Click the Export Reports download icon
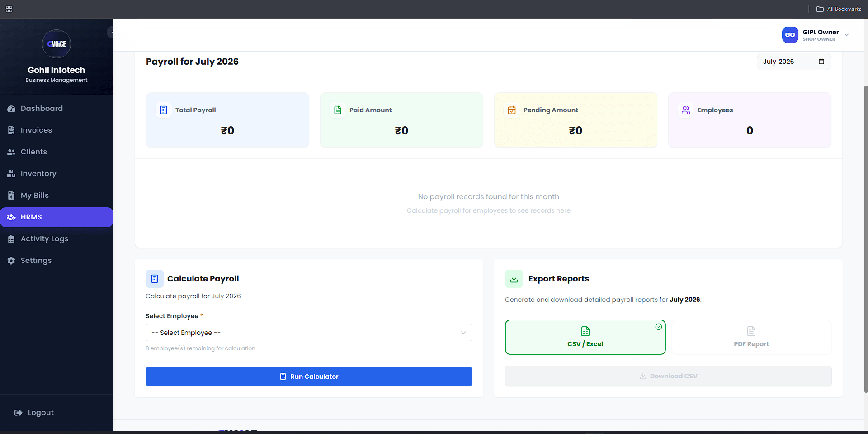The width and height of the screenshot is (868, 434). coord(514,279)
